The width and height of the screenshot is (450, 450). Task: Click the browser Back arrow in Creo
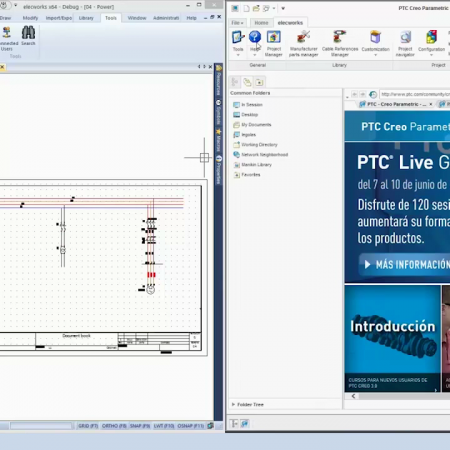(354, 94)
